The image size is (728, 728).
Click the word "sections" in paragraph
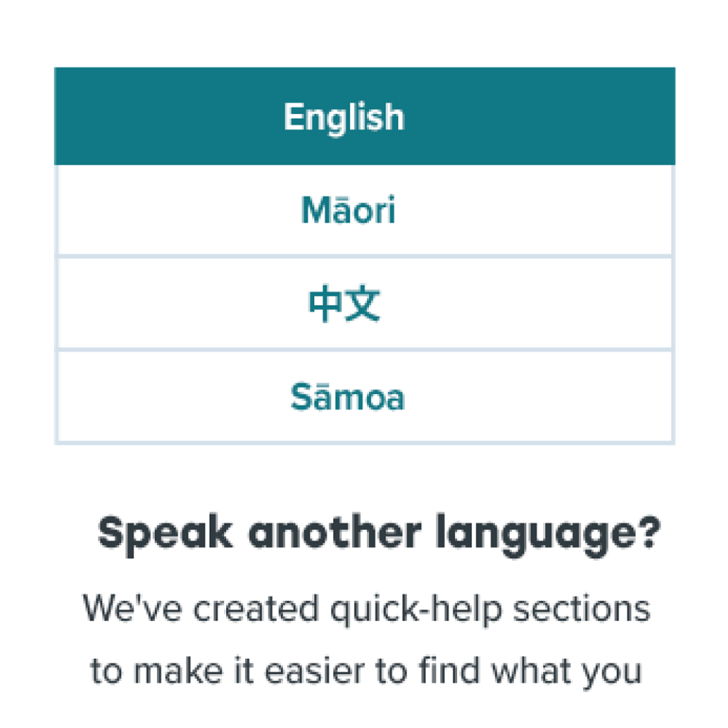pos(582,609)
